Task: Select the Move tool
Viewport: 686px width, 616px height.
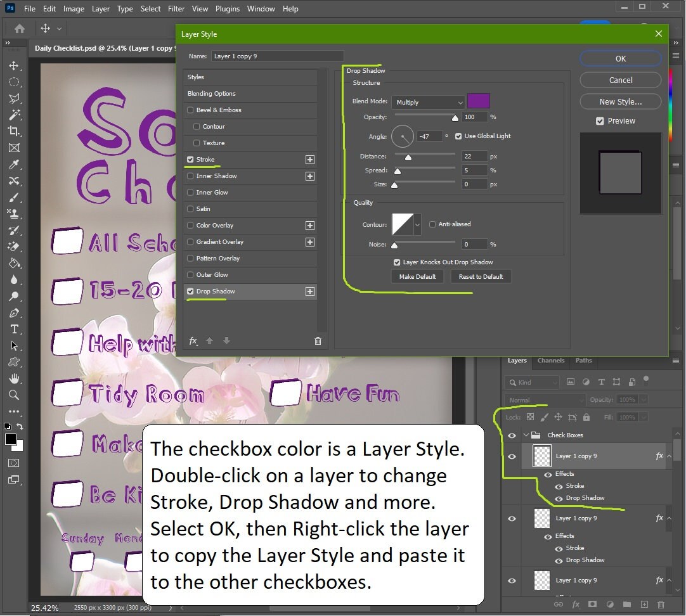Action: click(14, 64)
